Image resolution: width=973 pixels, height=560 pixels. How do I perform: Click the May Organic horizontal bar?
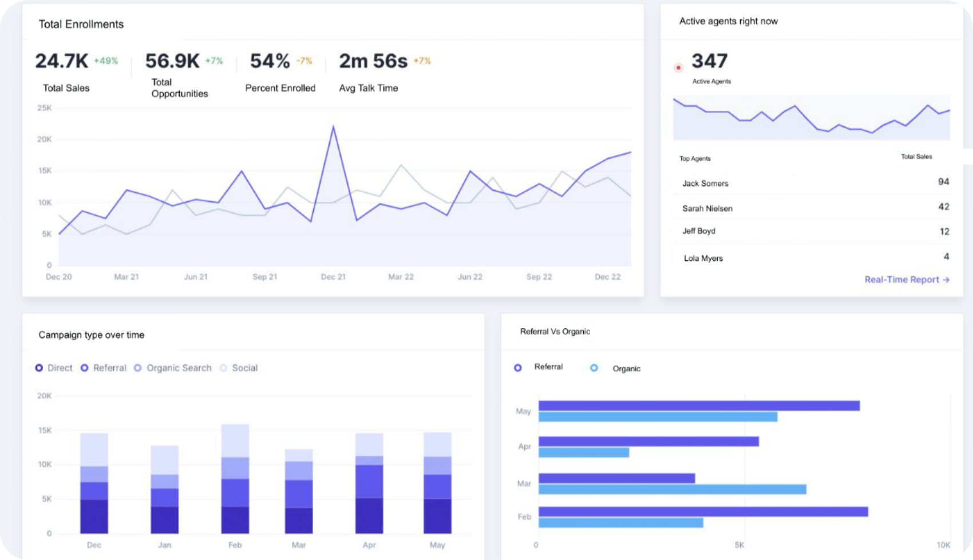click(658, 417)
